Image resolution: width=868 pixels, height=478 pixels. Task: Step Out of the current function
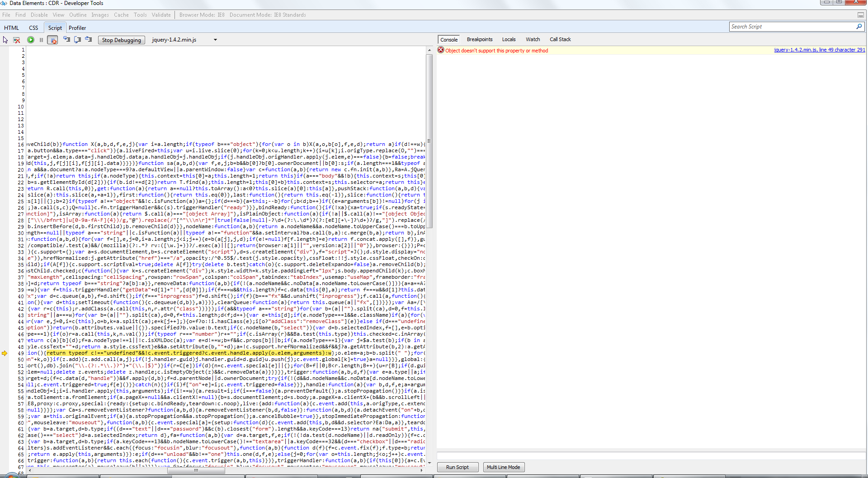(x=89, y=40)
